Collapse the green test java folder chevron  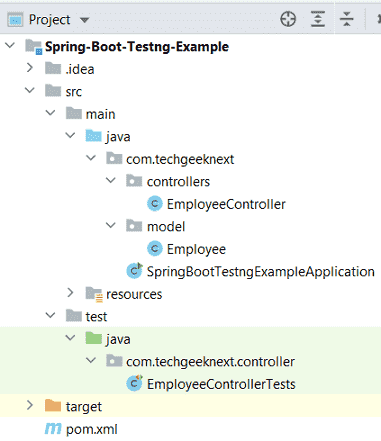tap(70, 338)
